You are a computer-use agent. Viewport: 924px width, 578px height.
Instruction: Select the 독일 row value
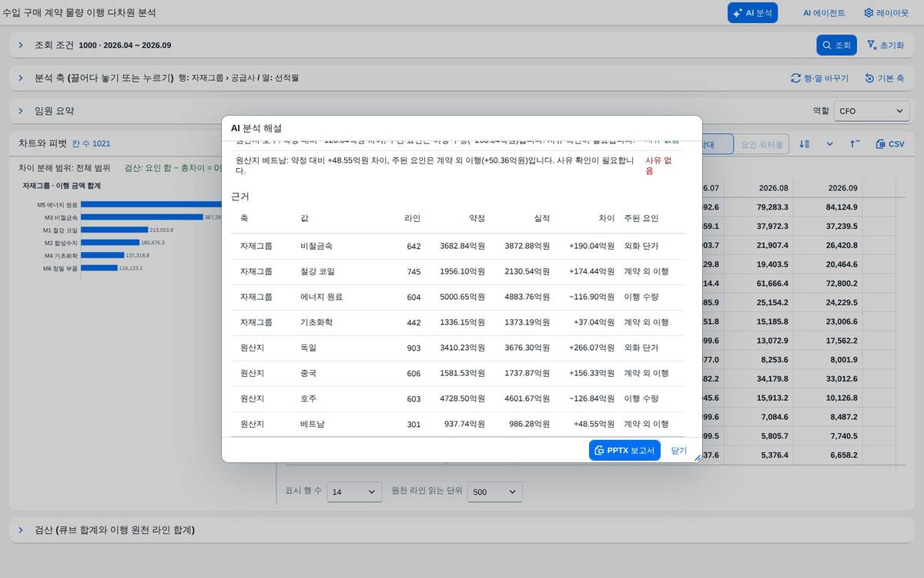point(308,348)
